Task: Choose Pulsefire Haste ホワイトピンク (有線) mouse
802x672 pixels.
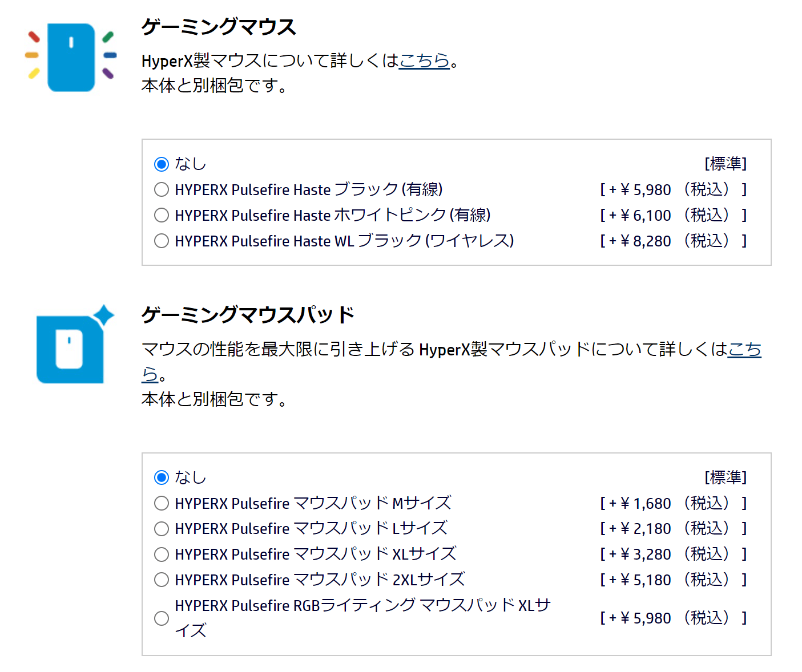Action: tap(162, 215)
